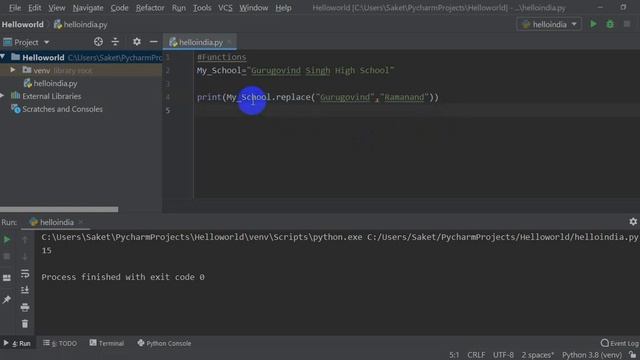This screenshot has height=360, width=640.
Task: Open the Help menu
Action: [x=283, y=8]
